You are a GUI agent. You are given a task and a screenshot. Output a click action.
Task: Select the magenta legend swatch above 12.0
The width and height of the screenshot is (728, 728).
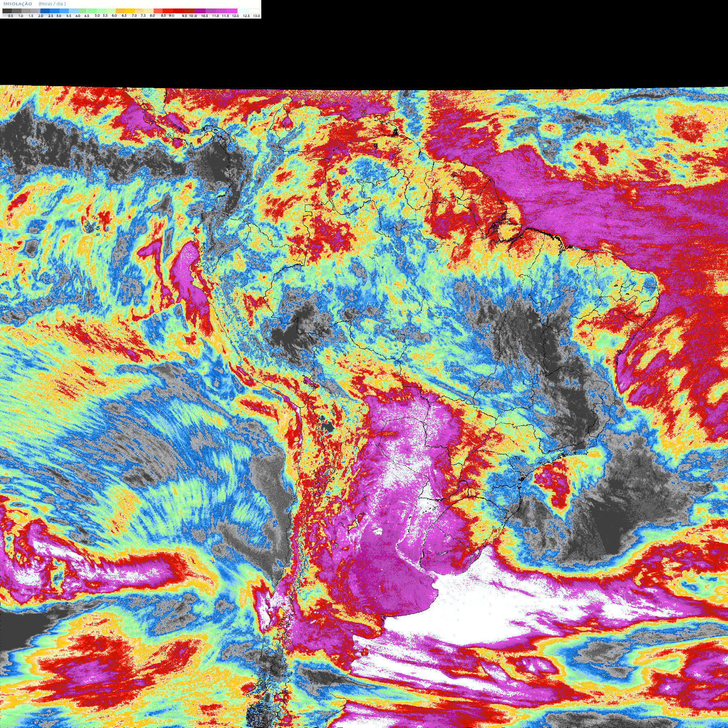click(x=232, y=11)
